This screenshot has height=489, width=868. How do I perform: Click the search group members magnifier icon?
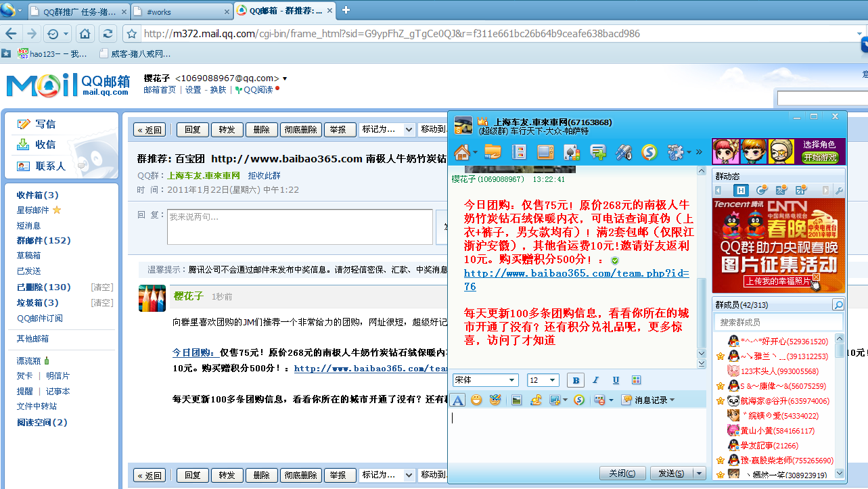(838, 305)
